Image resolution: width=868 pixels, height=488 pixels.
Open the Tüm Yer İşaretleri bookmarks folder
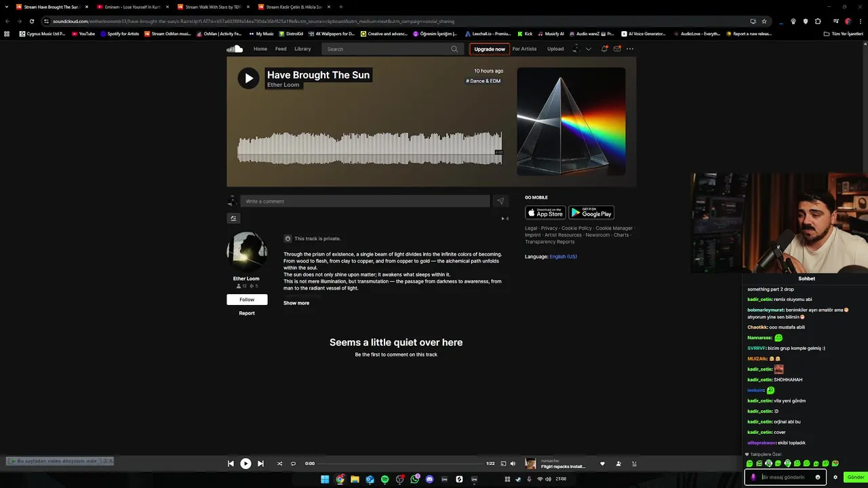[843, 34]
